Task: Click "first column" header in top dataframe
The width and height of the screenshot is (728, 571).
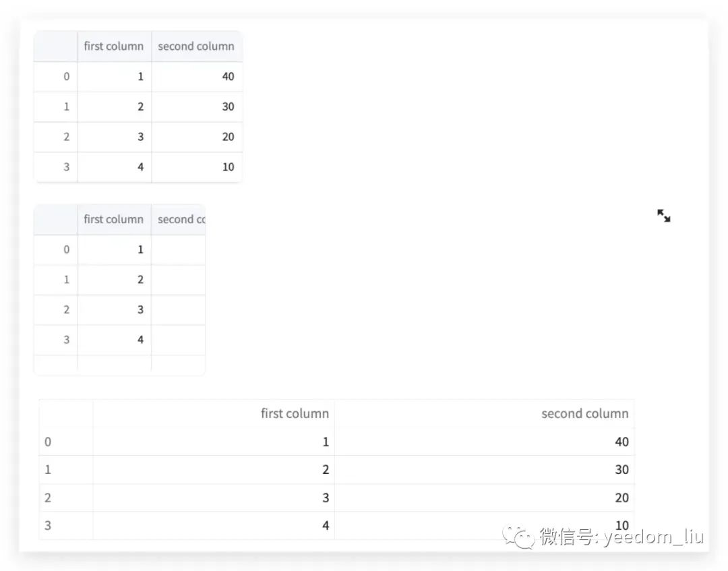Action: 114,47
